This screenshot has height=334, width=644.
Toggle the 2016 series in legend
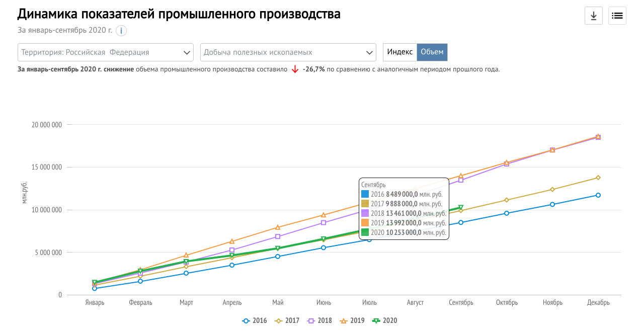coord(255,320)
